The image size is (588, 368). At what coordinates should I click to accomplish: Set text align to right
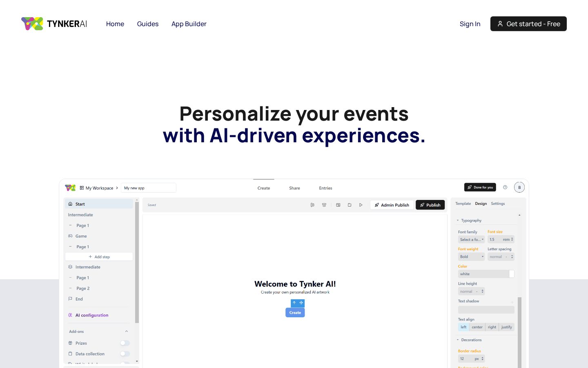(492, 327)
